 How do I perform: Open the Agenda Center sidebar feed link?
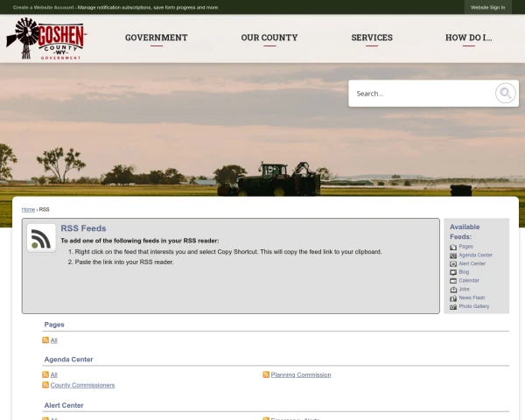475,255
